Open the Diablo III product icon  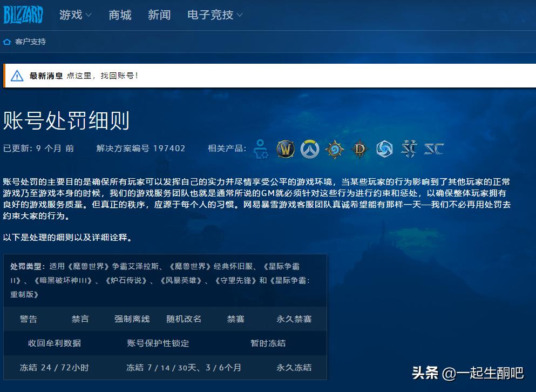point(359,149)
